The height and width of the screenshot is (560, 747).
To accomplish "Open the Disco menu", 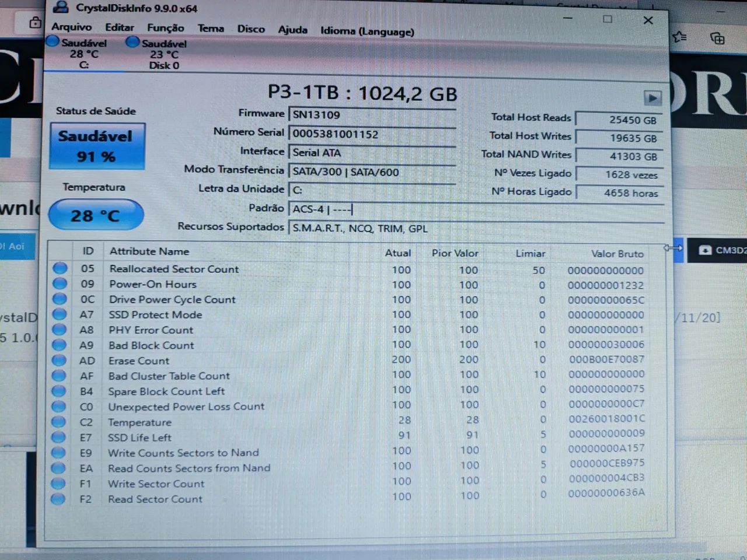I will [x=251, y=29].
